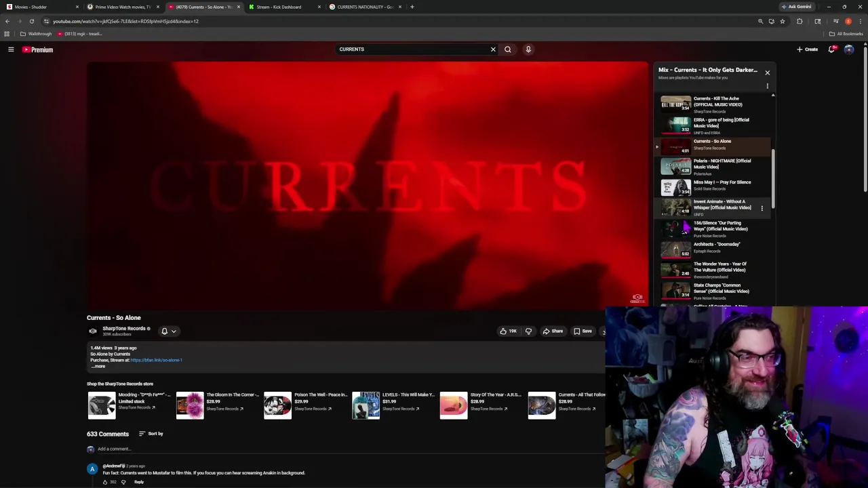Open Moodring limited stock product
This screenshot has height=488, width=868.
tap(128, 405)
